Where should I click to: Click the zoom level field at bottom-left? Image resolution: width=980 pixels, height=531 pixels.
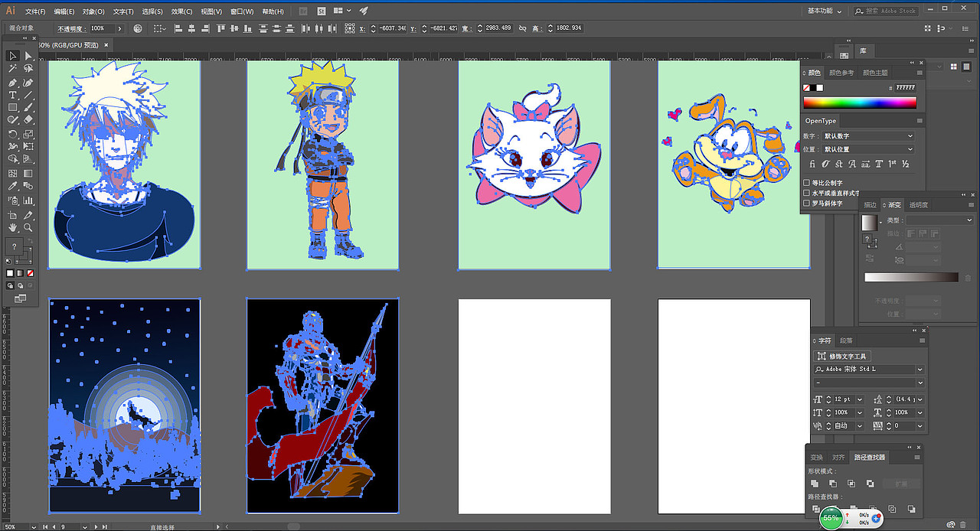click(x=15, y=526)
